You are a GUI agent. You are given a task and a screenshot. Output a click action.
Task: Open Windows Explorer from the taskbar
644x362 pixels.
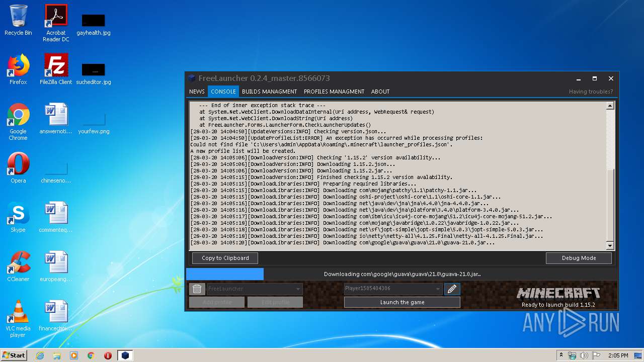[x=57, y=355]
